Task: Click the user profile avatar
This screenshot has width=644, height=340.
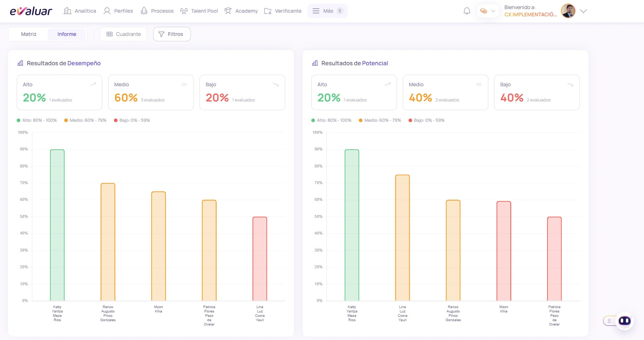Action: [x=568, y=11]
